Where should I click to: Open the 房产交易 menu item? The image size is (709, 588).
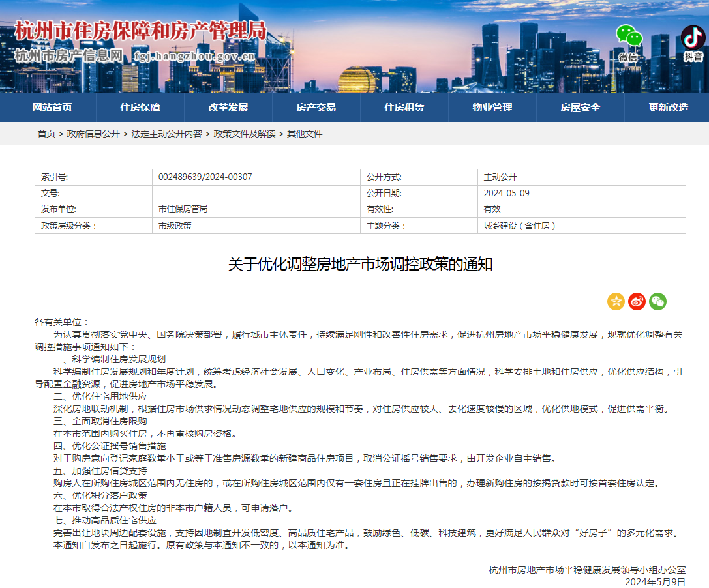coord(316,108)
